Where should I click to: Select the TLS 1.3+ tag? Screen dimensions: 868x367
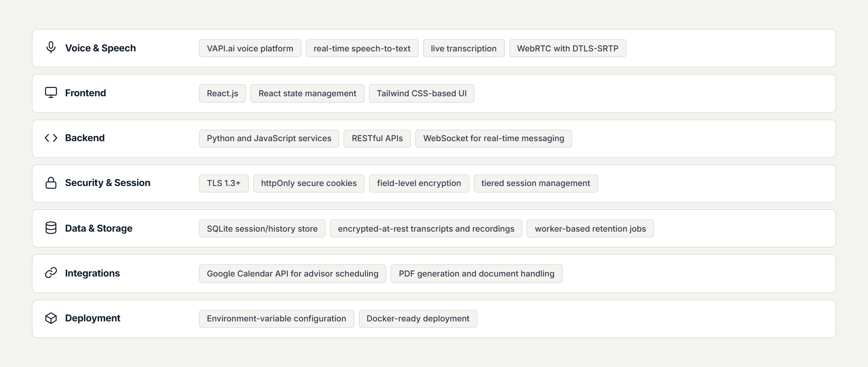224,183
